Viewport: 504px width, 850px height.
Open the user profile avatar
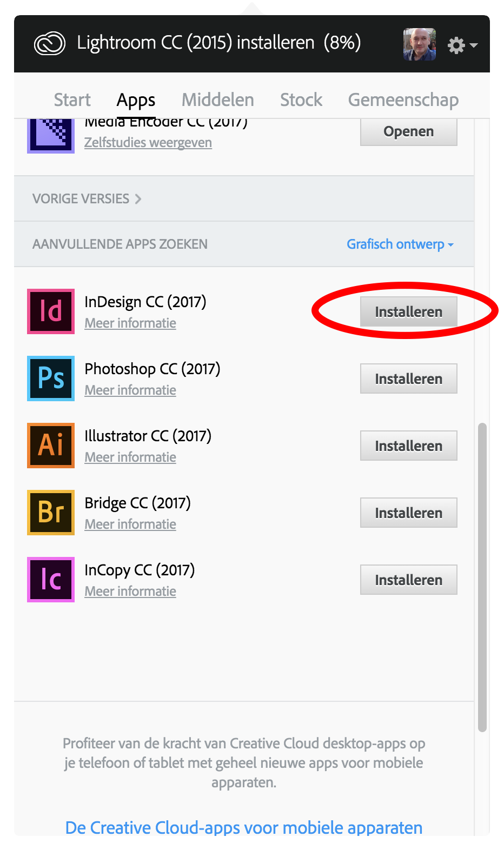[x=420, y=44]
